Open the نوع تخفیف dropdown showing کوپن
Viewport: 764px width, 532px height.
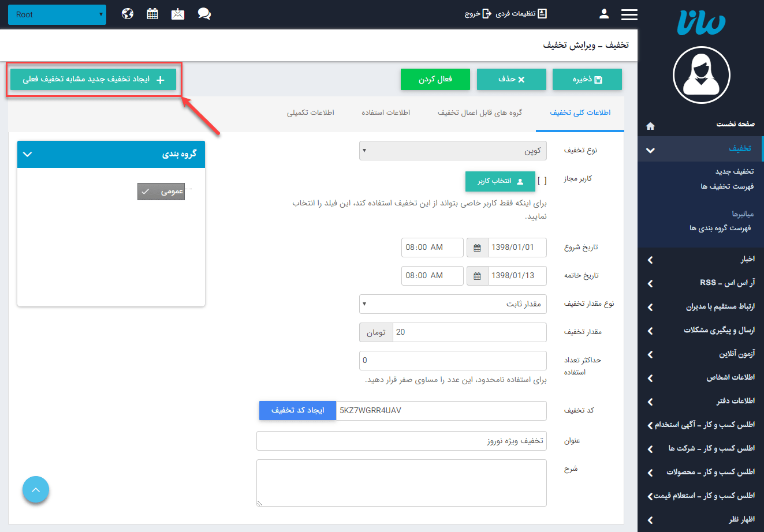453,150
